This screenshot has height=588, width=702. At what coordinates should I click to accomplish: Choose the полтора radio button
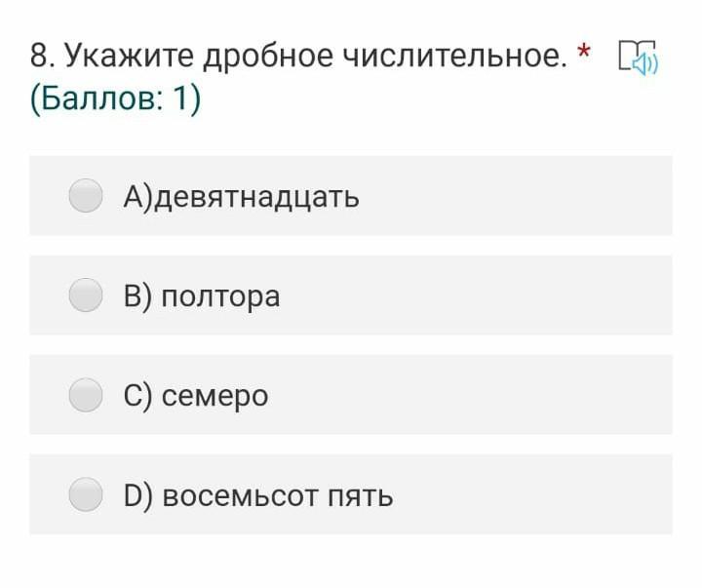(x=86, y=295)
